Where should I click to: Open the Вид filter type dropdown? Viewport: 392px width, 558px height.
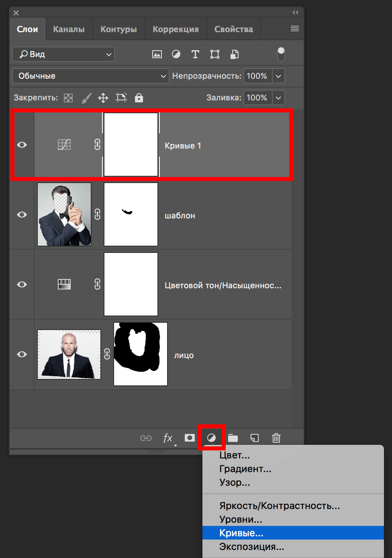(63, 54)
